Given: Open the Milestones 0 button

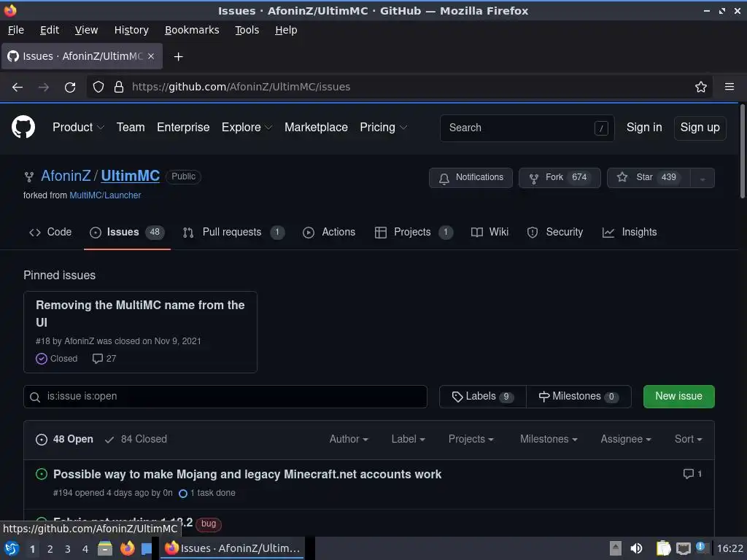Looking at the screenshot, I should coord(578,397).
